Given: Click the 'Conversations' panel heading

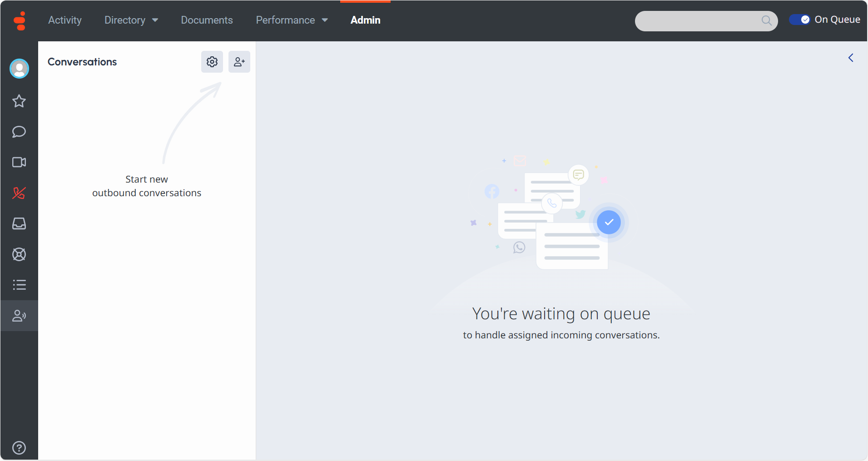Looking at the screenshot, I should [82, 62].
